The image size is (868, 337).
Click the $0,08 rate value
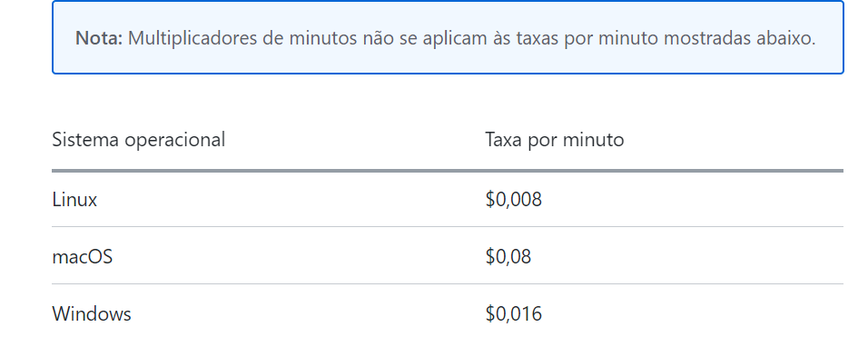tap(508, 257)
